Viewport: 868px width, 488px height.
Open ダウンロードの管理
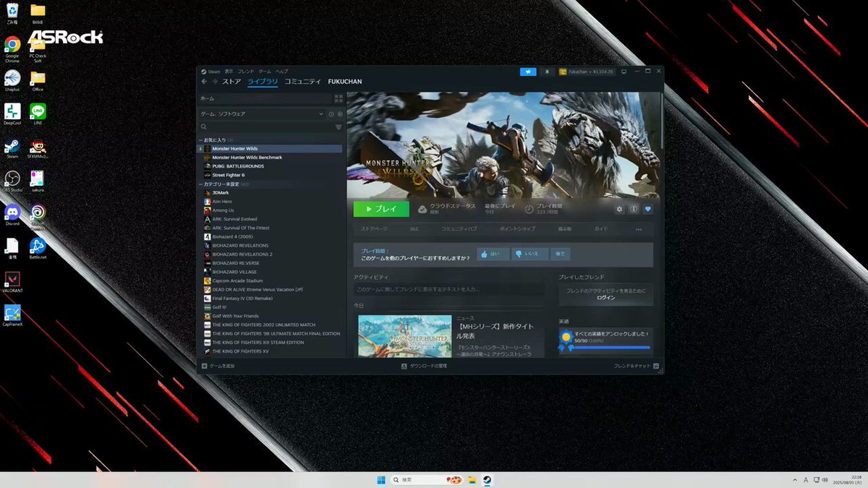[424, 366]
